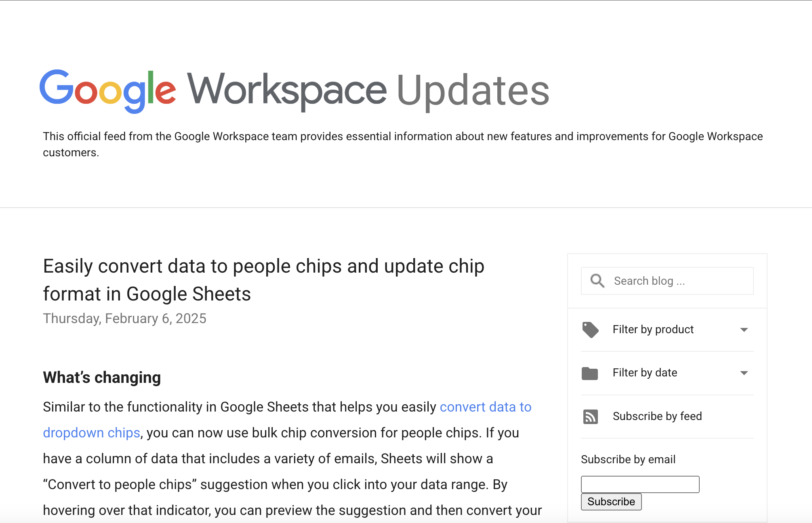Select the tag icon next to Filter by product
The width and height of the screenshot is (812, 523).
point(591,330)
